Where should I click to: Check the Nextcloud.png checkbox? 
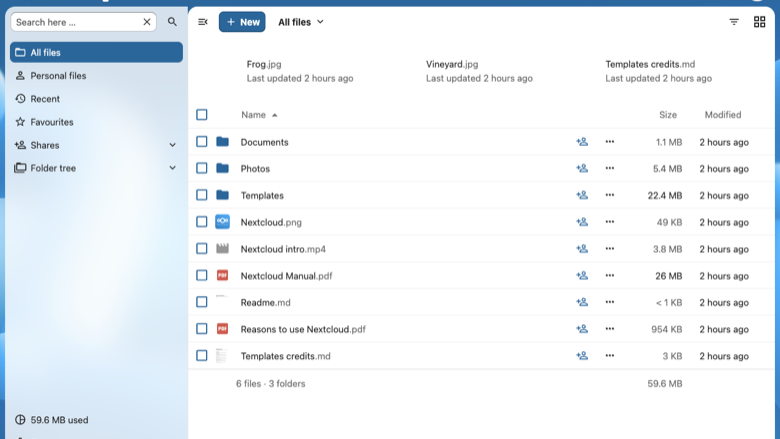(201, 222)
